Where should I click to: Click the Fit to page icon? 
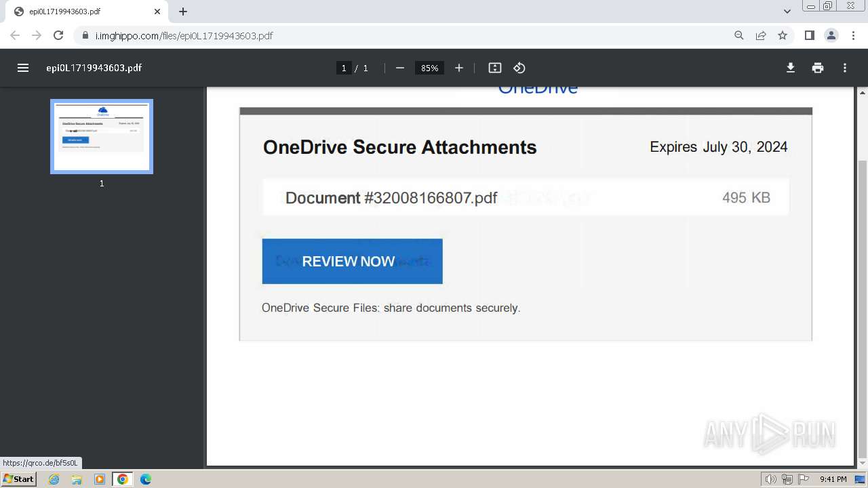[x=495, y=68]
